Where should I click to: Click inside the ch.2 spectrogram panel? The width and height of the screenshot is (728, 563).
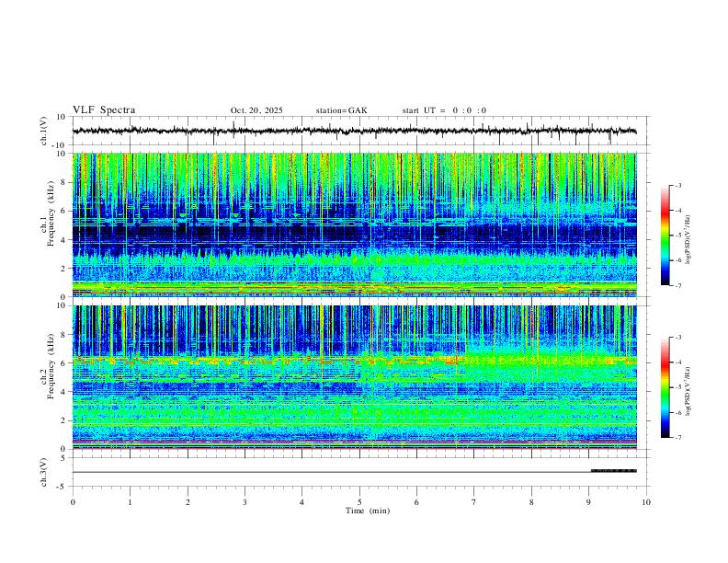pyautogui.click(x=354, y=377)
